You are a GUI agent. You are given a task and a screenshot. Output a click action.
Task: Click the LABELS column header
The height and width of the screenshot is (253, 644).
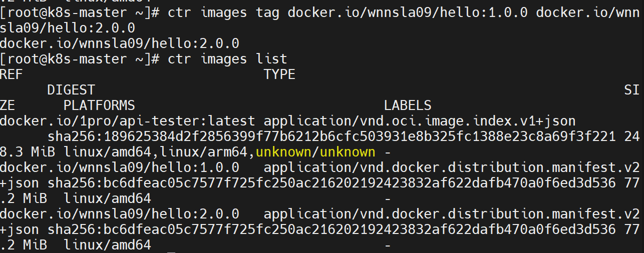[407, 105]
